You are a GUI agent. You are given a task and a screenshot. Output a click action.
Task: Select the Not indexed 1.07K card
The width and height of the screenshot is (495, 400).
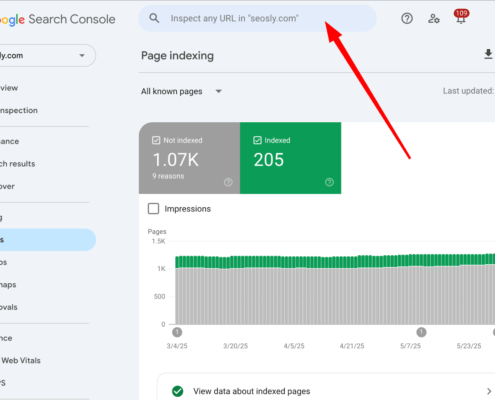click(189, 158)
